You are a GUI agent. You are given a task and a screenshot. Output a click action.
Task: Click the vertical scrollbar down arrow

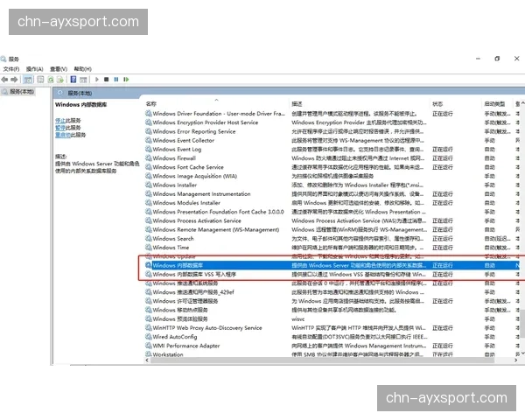tap(522, 353)
